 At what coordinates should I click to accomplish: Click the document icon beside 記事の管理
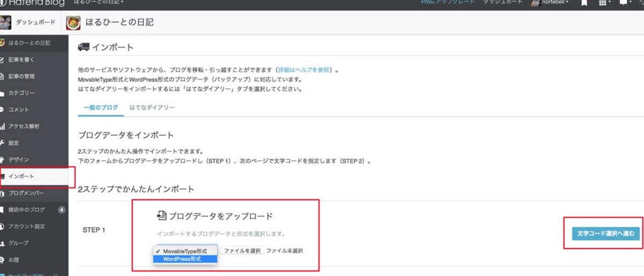2,77
